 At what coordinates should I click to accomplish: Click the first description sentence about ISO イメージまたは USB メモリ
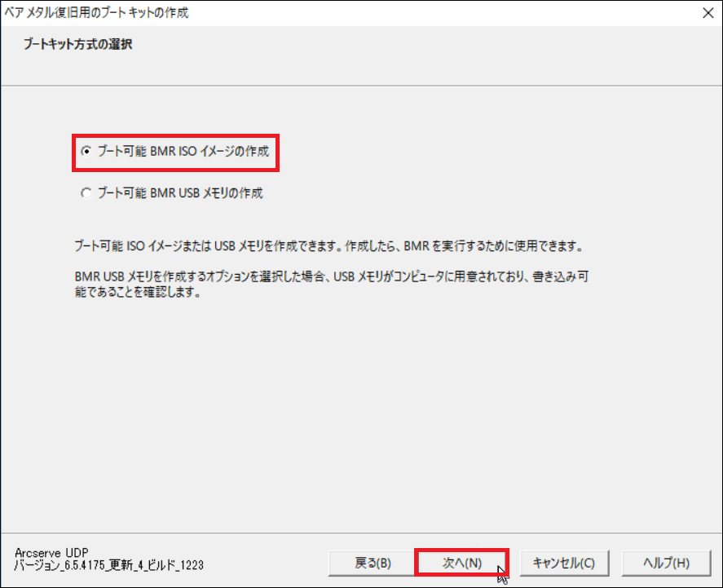[x=328, y=246]
